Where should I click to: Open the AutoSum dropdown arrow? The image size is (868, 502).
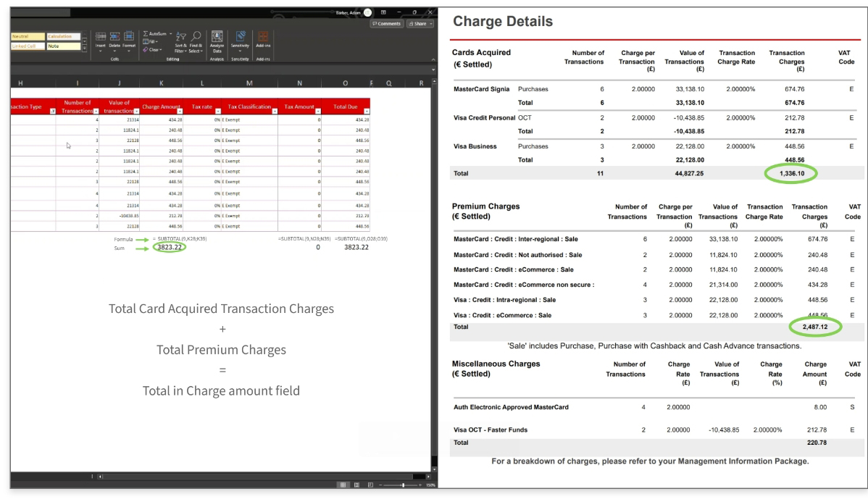(170, 34)
